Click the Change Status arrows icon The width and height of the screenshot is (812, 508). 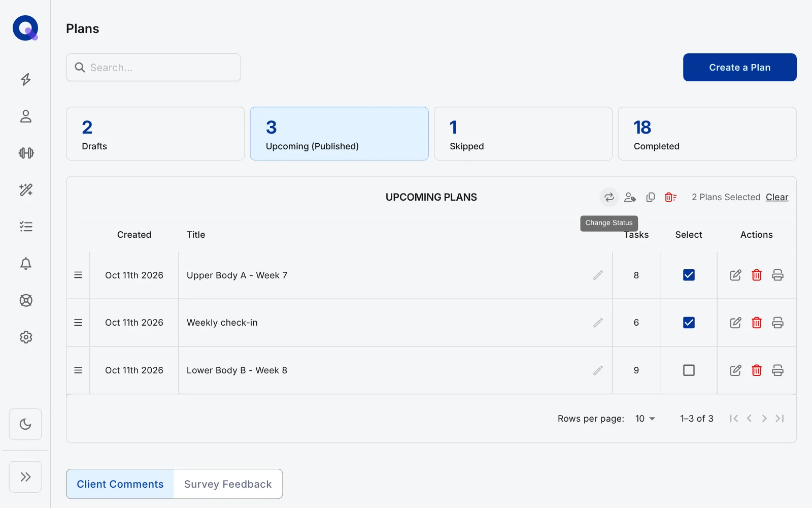pos(609,197)
